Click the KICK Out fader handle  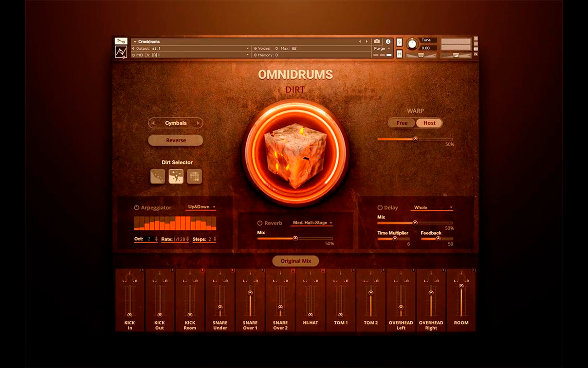pos(159,315)
